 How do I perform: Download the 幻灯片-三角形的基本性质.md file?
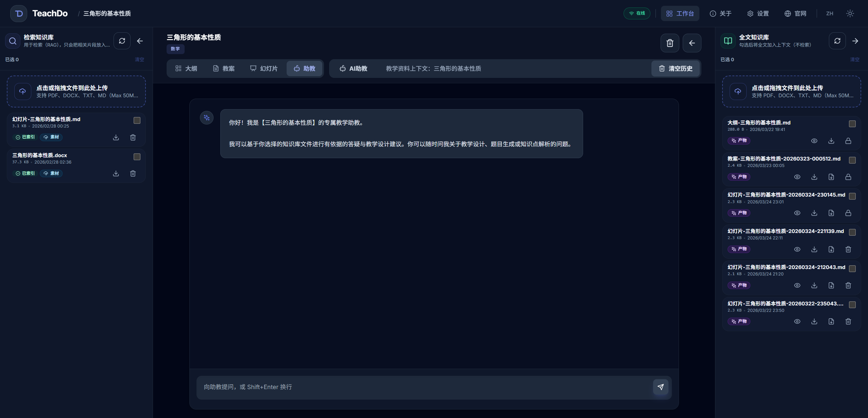coord(116,137)
